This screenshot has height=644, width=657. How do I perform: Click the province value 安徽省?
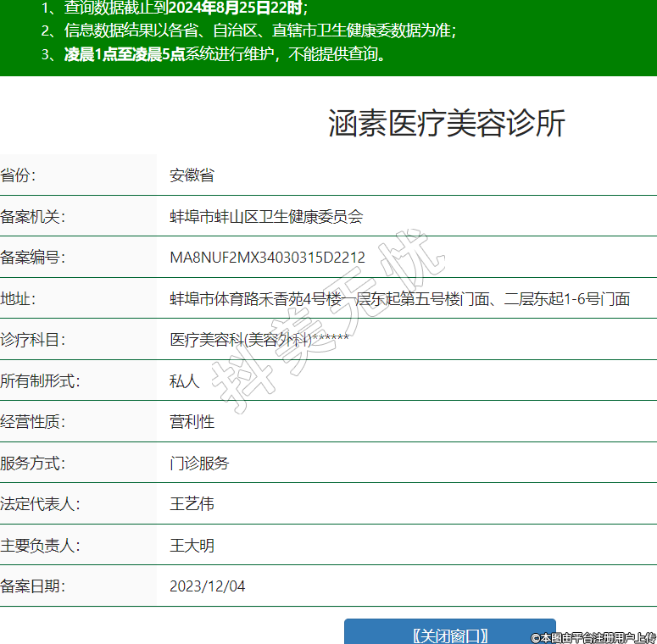click(192, 175)
